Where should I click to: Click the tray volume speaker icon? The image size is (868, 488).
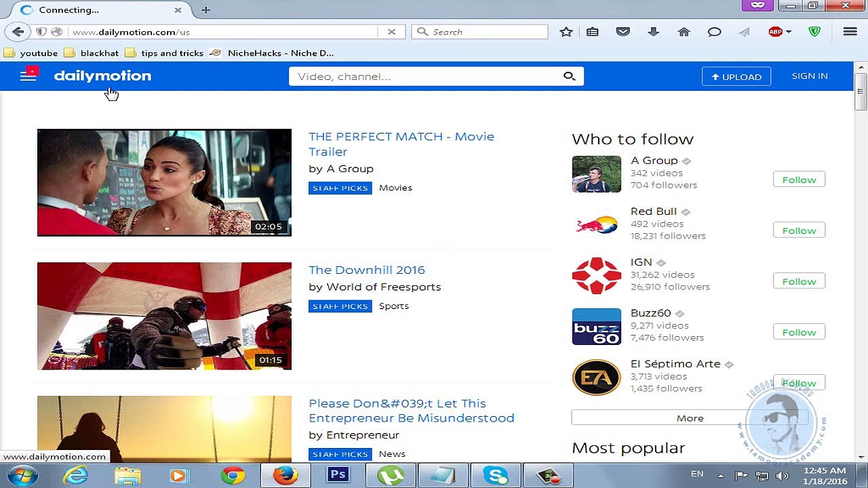tap(783, 475)
